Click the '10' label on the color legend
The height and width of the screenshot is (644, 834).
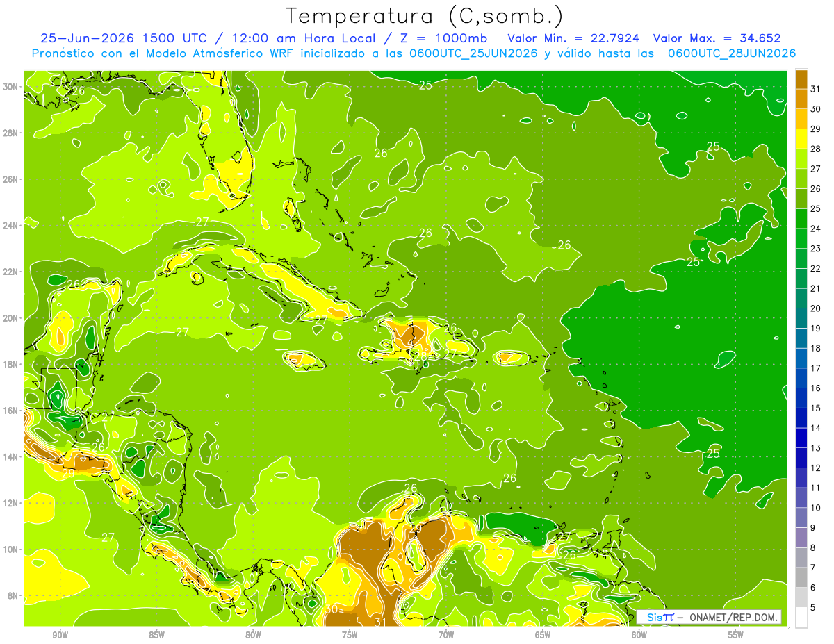coord(816,508)
